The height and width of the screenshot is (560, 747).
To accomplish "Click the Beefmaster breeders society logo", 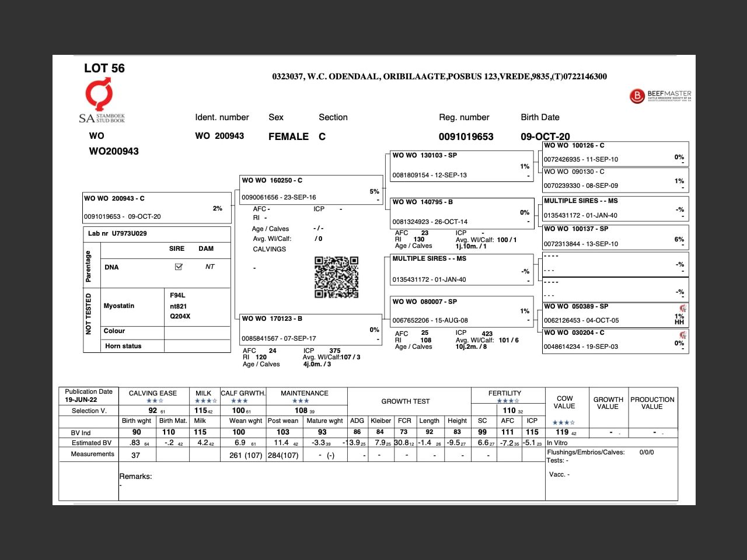I will [660, 96].
